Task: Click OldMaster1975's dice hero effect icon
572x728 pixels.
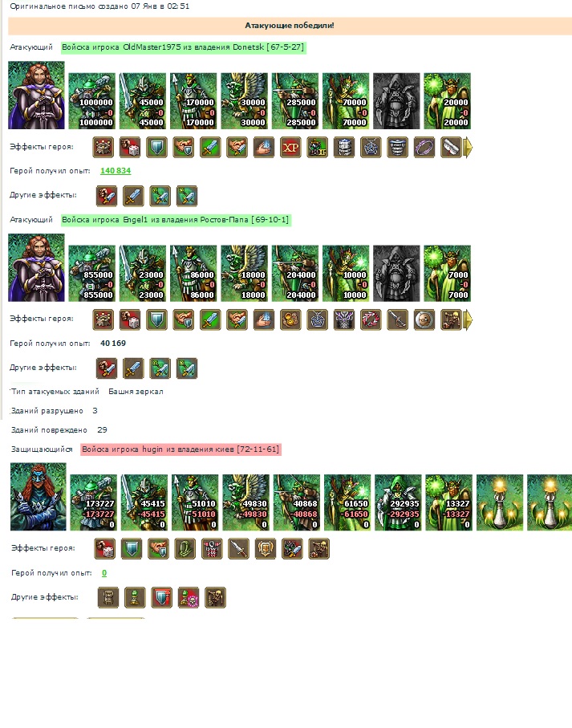Action: tap(130, 148)
